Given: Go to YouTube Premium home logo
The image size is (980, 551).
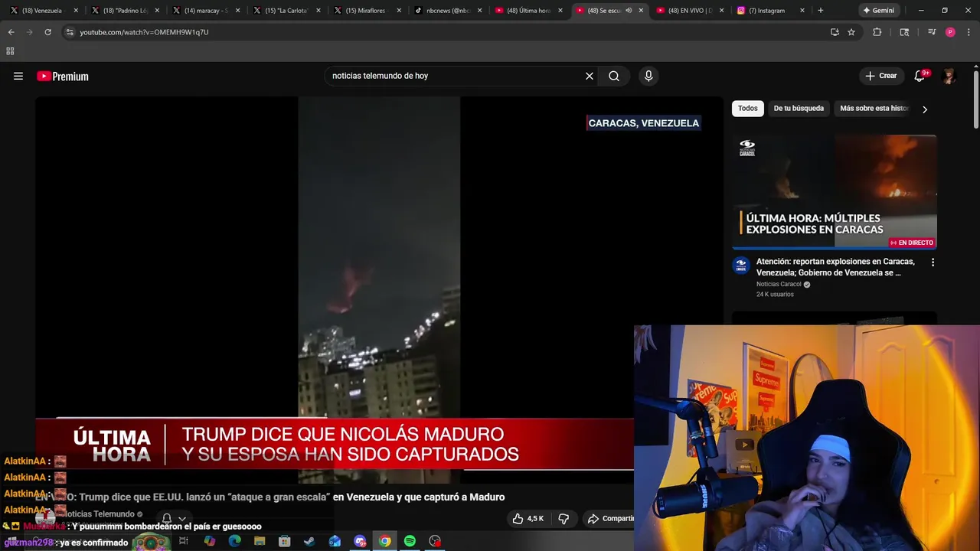Looking at the screenshot, I should coord(63,76).
